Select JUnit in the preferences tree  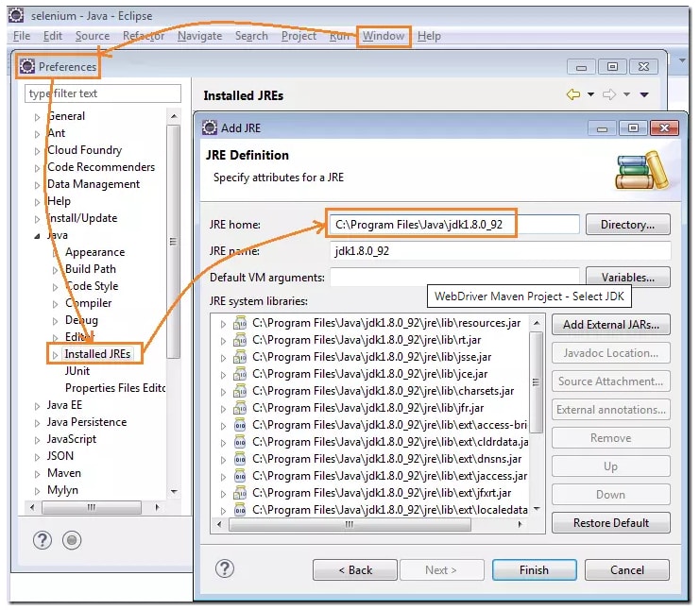coord(77,371)
